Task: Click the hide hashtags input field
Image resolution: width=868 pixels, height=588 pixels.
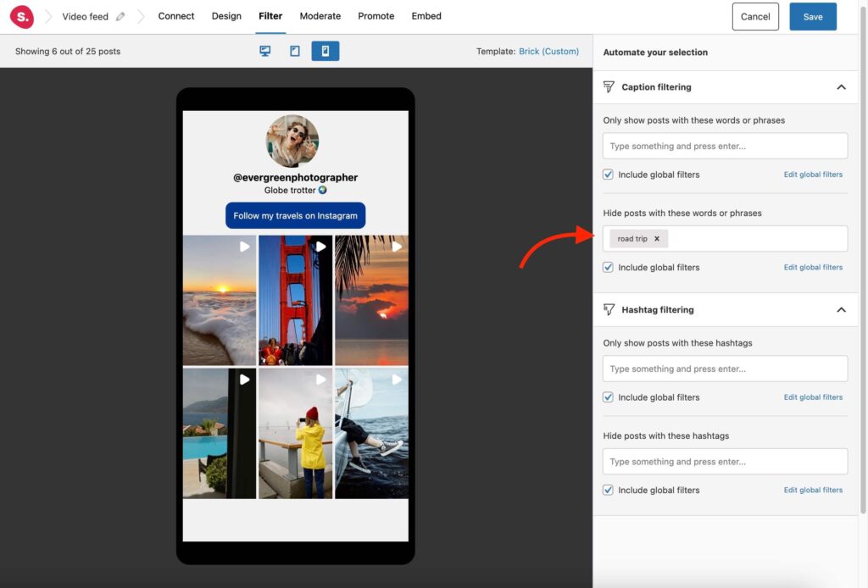Action: tap(725, 461)
